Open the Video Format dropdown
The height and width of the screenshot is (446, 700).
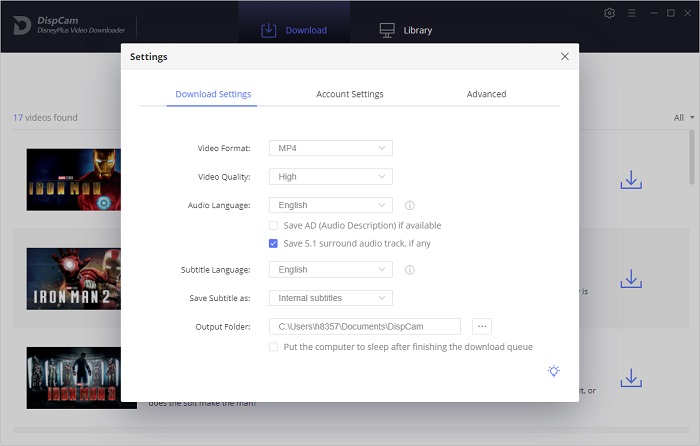[x=330, y=148]
